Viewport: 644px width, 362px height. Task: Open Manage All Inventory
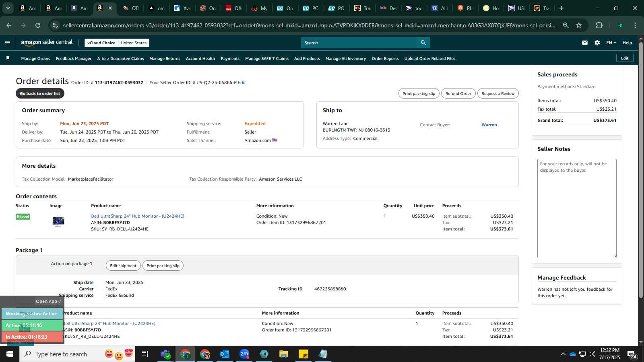[x=346, y=58]
